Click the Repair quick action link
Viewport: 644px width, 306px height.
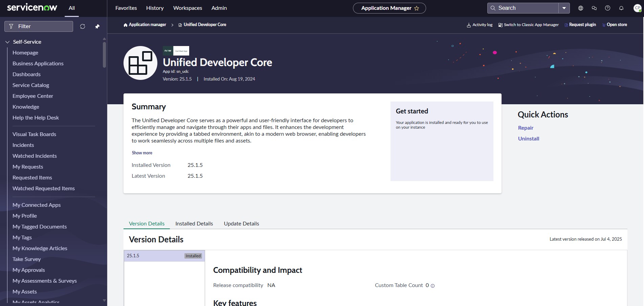[526, 128]
